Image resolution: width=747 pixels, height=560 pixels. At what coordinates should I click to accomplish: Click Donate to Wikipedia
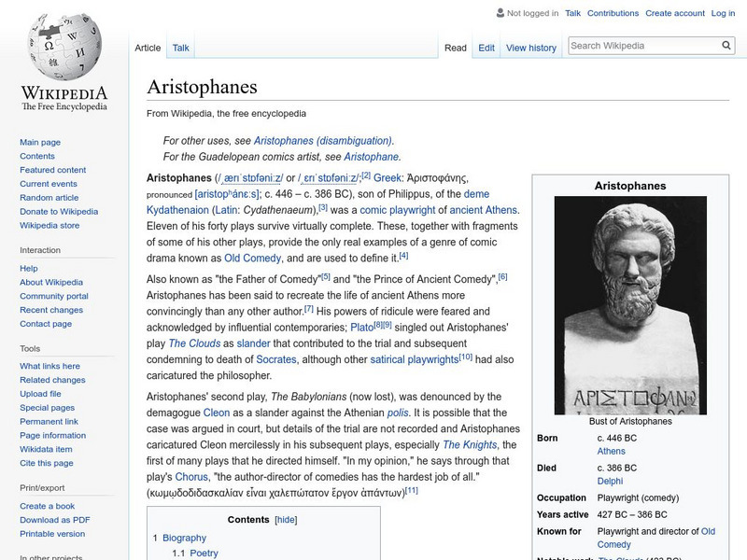[x=59, y=212]
